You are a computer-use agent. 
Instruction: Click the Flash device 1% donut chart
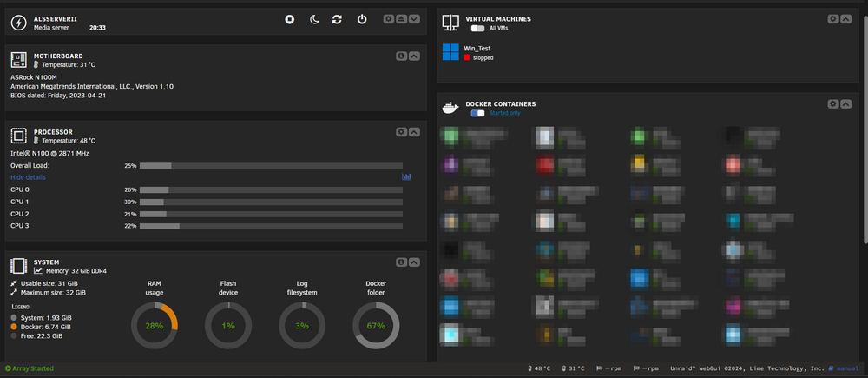228,326
